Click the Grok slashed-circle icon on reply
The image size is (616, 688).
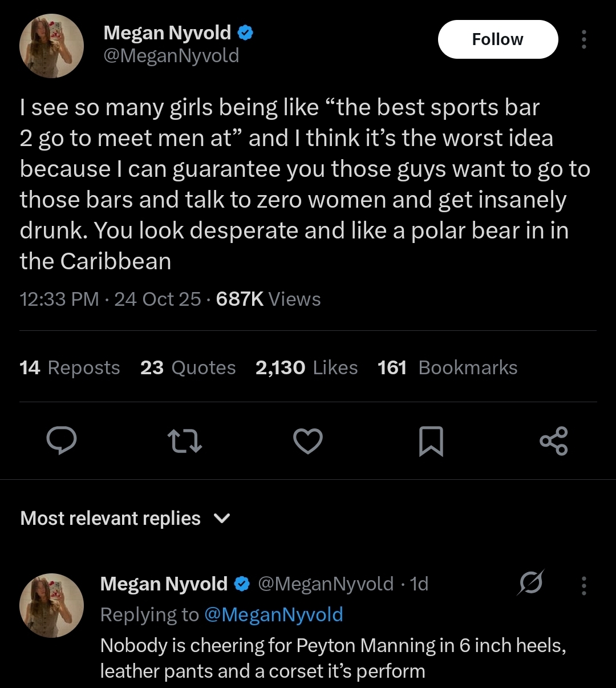pos(531,584)
